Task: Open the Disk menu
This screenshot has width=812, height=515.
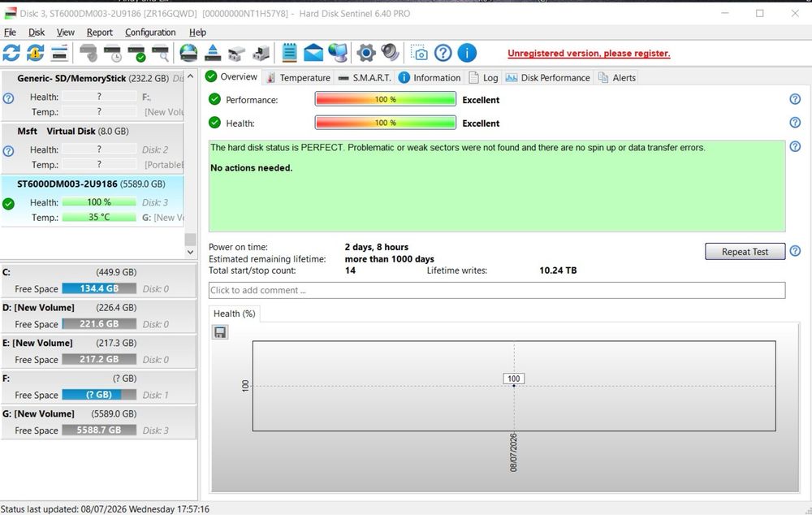Action: [x=37, y=32]
